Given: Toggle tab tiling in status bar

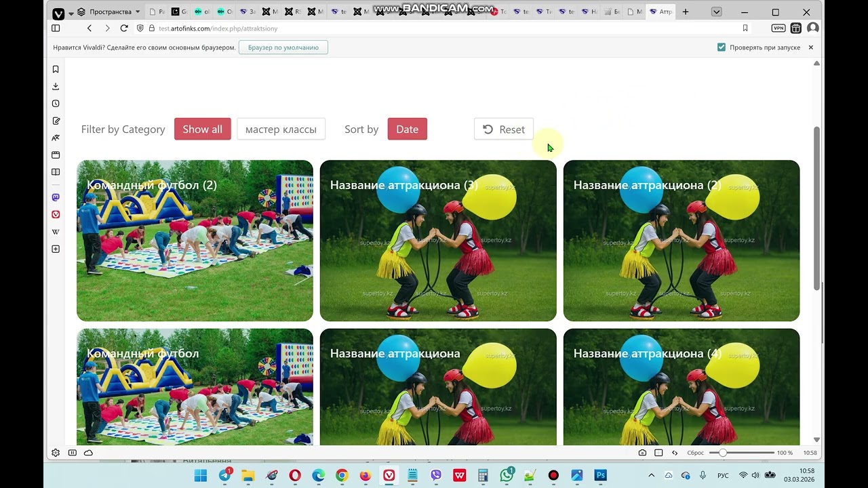Looking at the screenshot, I should tap(658, 453).
